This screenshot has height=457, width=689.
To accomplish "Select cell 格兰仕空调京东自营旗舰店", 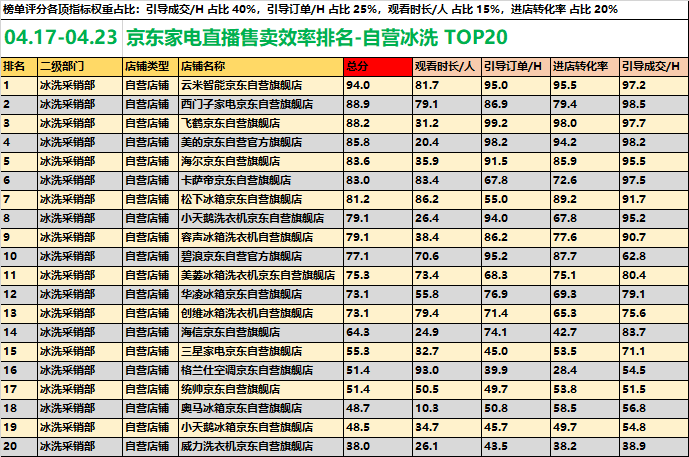I will [261, 370].
